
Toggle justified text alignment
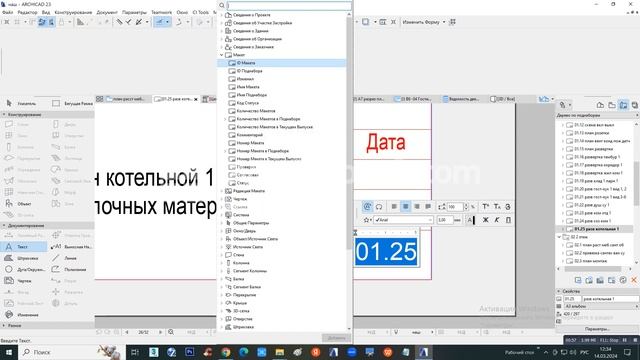[x=428, y=207]
